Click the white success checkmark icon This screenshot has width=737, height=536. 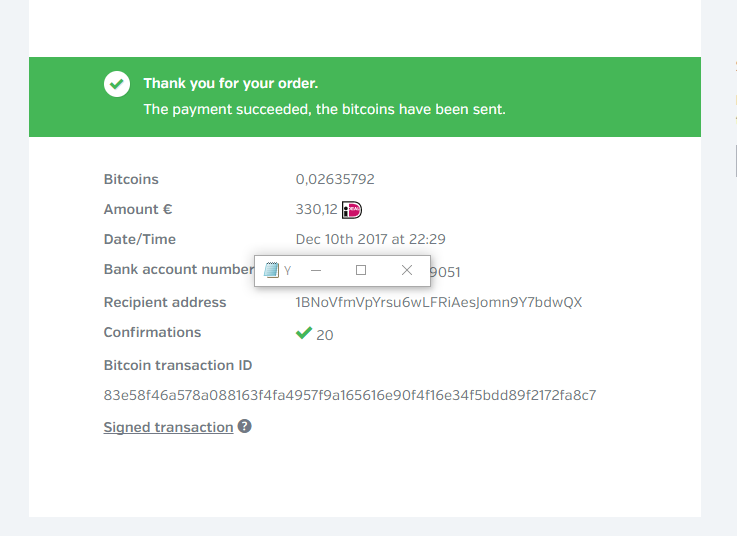pyautogui.click(x=117, y=84)
